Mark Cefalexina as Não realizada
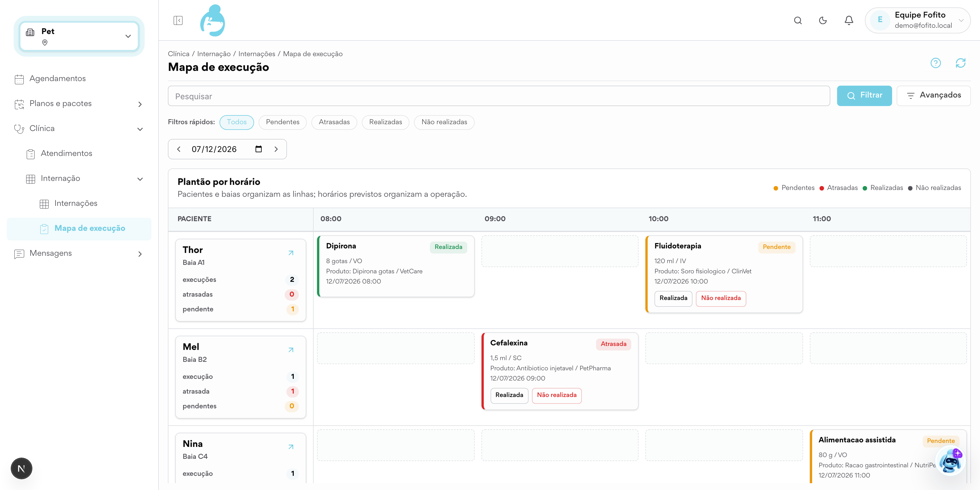This screenshot has width=980, height=490. pos(557,395)
